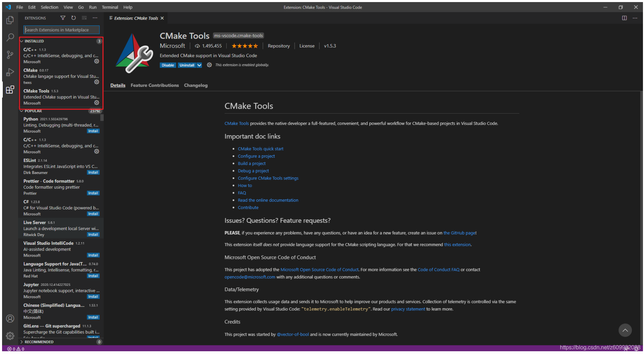
Task: Open Accounts menu in activity bar
Action: click(x=10, y=319)
